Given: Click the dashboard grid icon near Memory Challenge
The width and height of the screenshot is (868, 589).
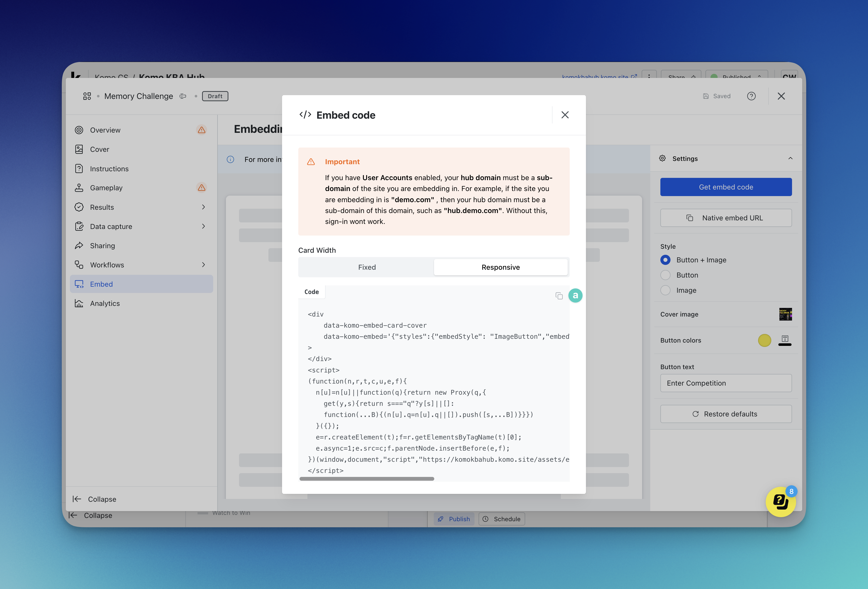Looking at the screenshot, I should pyautogui.click(x=87, y=96).
